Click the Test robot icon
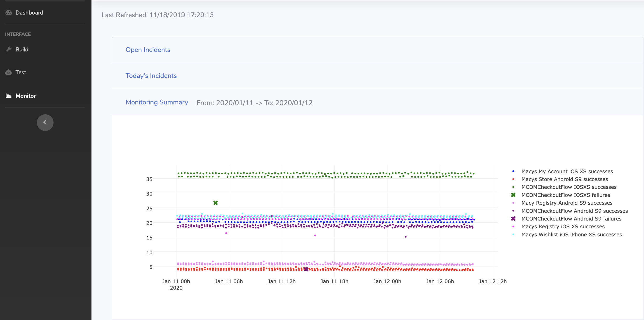The image size is (644, 320). [x=9, y=72]
